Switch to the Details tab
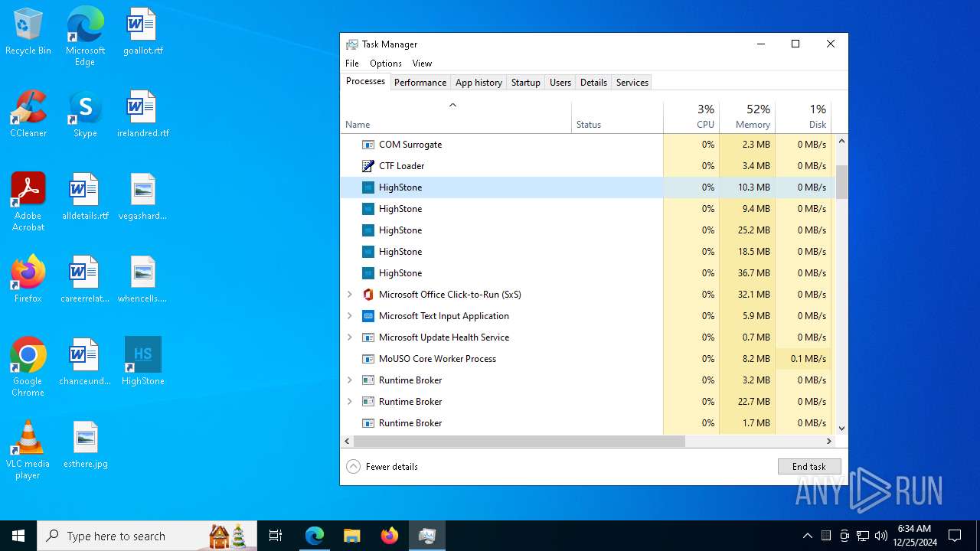 point(593,83)
